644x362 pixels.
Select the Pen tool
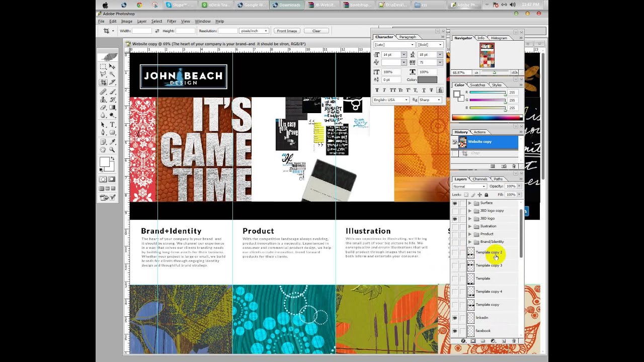pyautogui.click(x=103, y=133)
